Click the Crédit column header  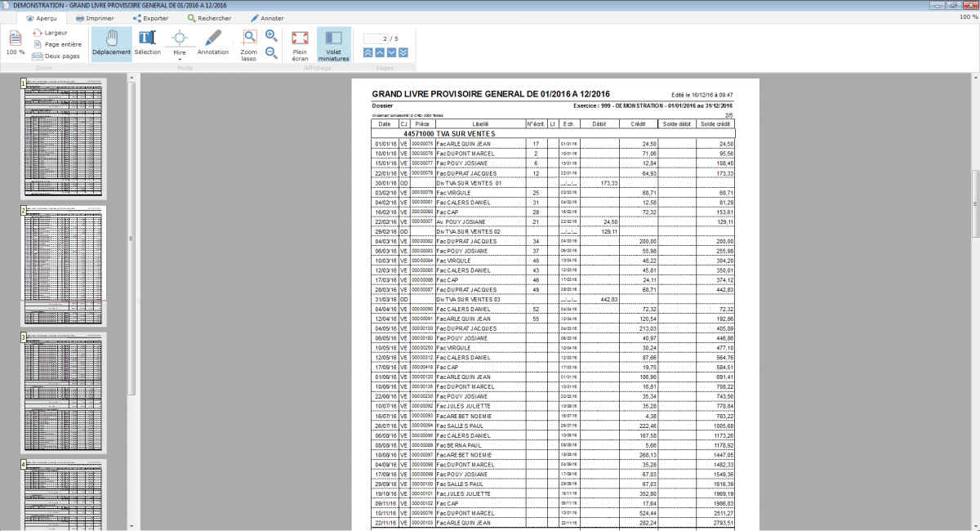click(638, 123)
